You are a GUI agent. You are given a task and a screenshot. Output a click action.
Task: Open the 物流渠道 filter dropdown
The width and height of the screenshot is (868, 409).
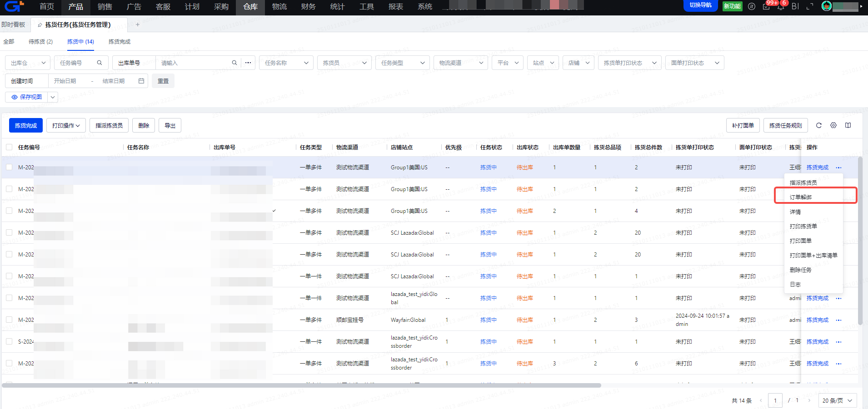(460, 63)
